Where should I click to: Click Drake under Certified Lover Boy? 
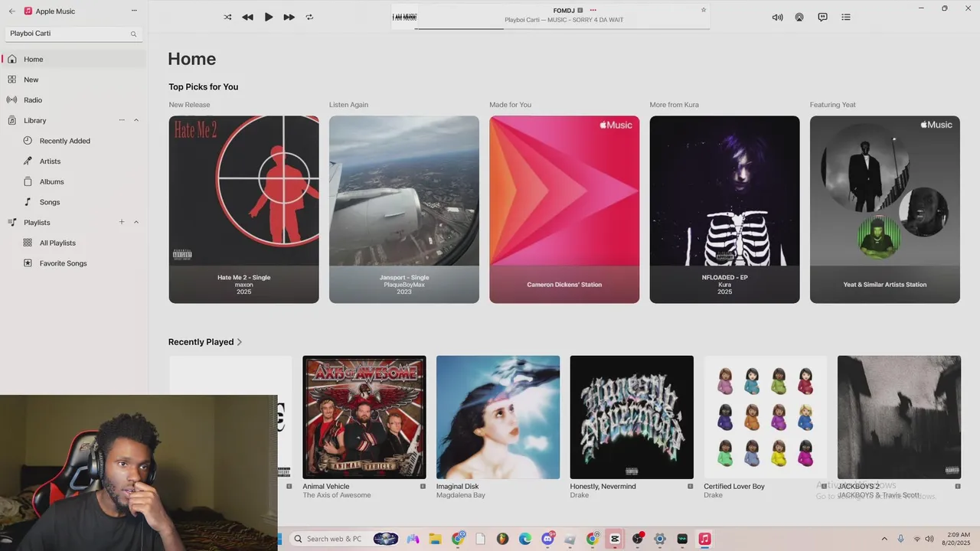tap(714, 495)
